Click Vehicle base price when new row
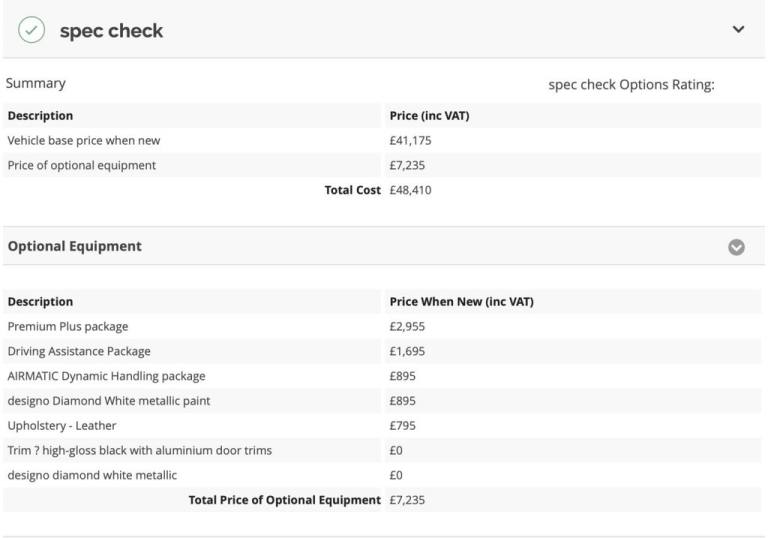The height and width of the screenshot is (538, 768). [x=382, y=141]
